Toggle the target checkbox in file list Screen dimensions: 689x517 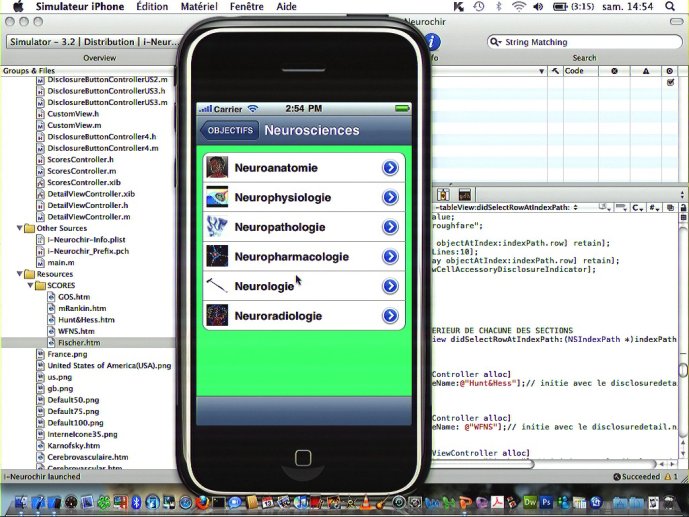coord(671,82)
